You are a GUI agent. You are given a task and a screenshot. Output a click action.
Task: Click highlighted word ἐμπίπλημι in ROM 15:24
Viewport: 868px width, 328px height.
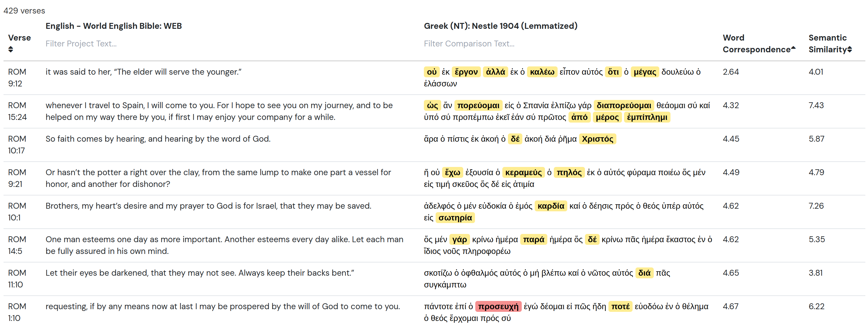point(647,118)
